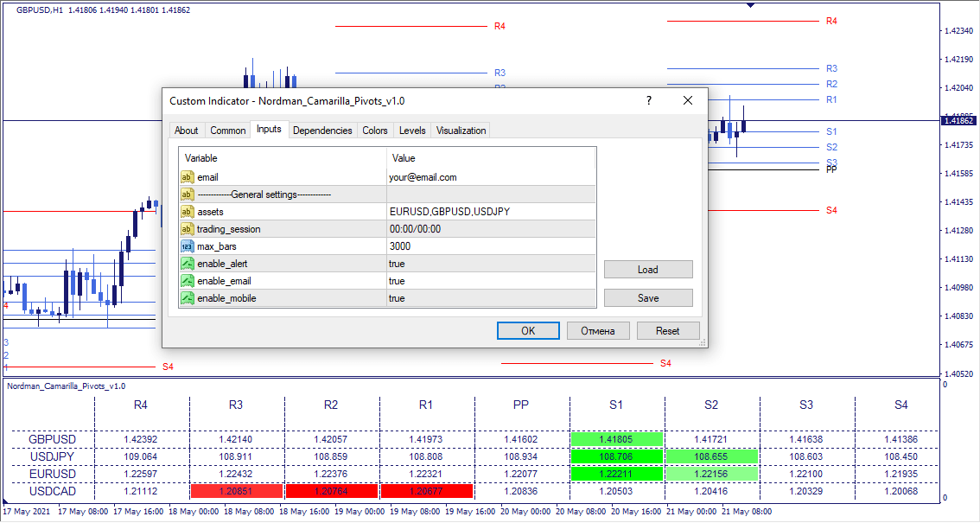Click the green chart icon next to enable_mobile
The width and height of the screenshot is (980, 523).
187,297
